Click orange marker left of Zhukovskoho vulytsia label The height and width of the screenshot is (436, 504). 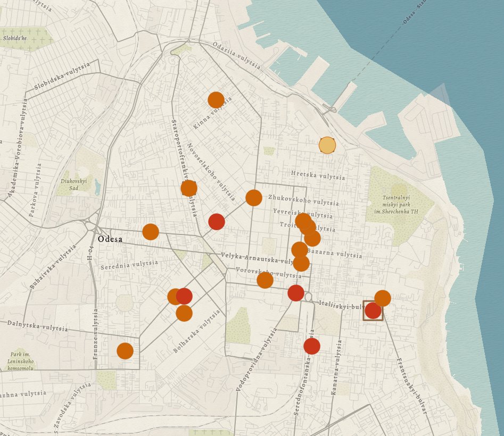click(254, 198)
